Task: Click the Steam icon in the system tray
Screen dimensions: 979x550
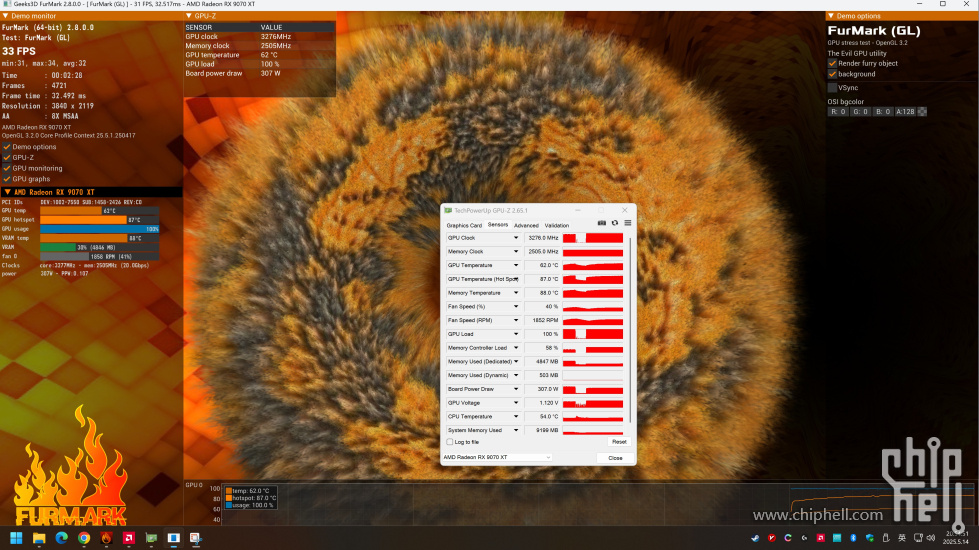Action: [755, 538]
